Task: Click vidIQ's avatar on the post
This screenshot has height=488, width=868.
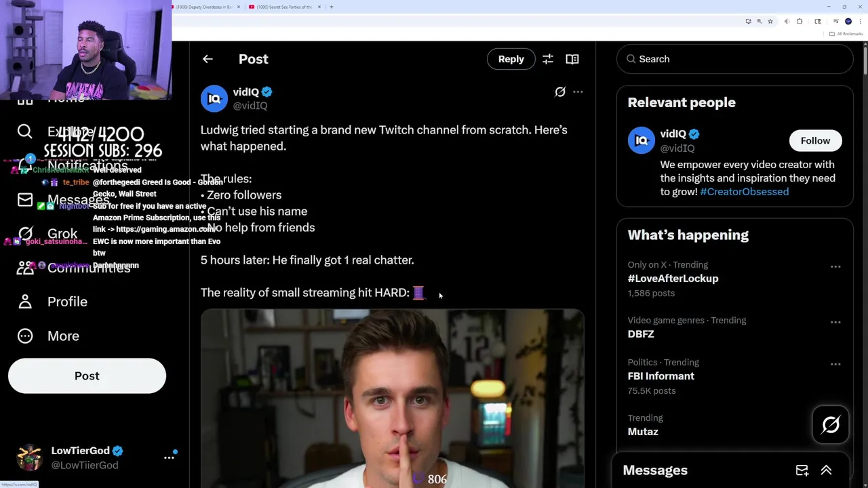Action: point(214,99)
